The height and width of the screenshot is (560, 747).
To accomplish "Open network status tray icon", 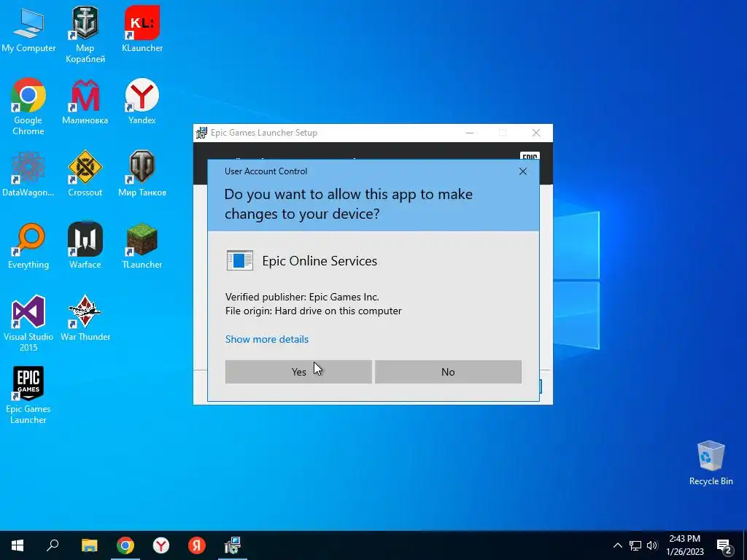I will point(635,545).
